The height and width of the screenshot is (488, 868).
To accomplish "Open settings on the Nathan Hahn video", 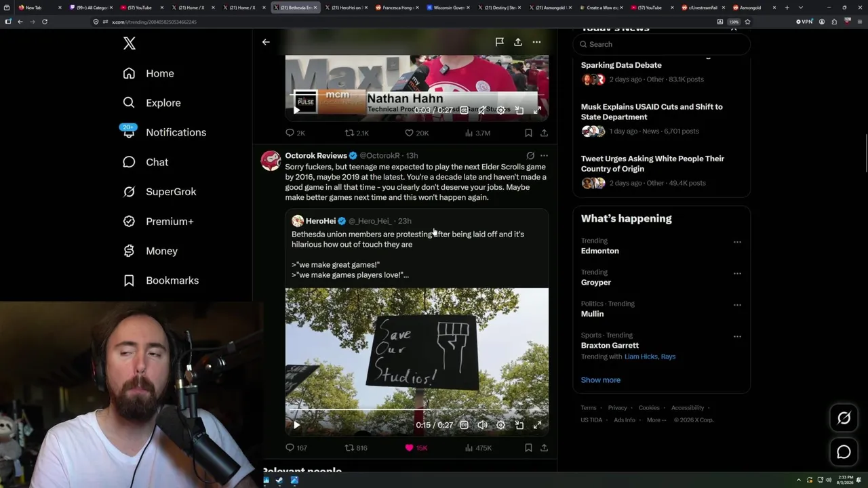I will (x=500, y=110).
